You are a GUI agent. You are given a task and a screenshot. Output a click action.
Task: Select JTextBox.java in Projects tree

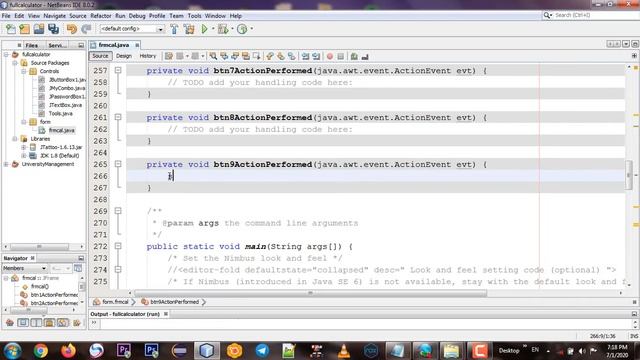tap(65, 105)
